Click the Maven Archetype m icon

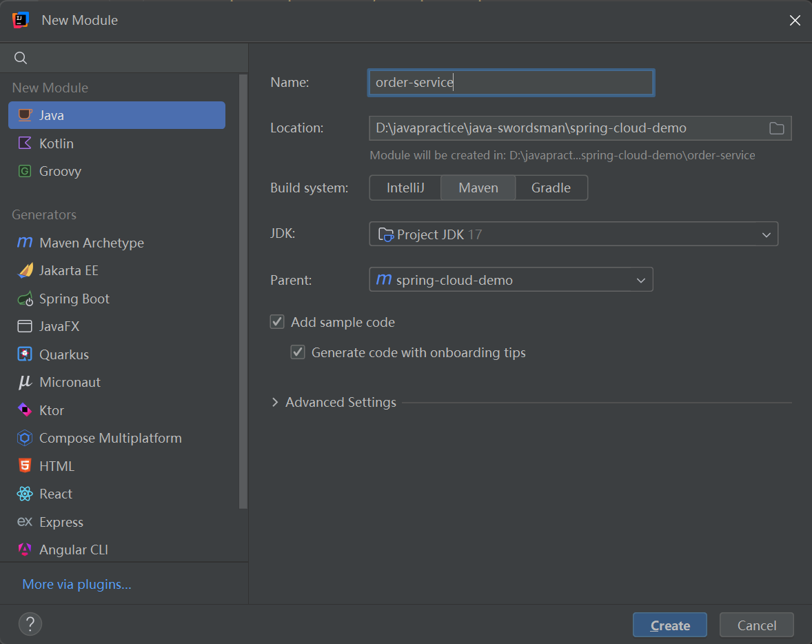tap(25, 243)
